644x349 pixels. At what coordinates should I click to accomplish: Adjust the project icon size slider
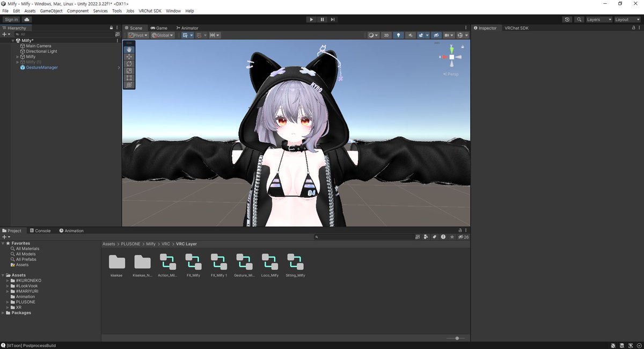pos(456,338)
